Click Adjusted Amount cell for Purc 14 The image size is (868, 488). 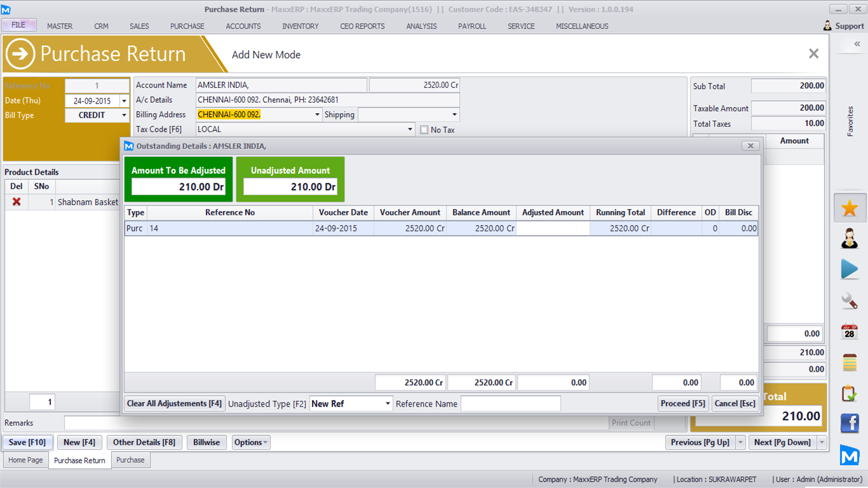[552, 228]
